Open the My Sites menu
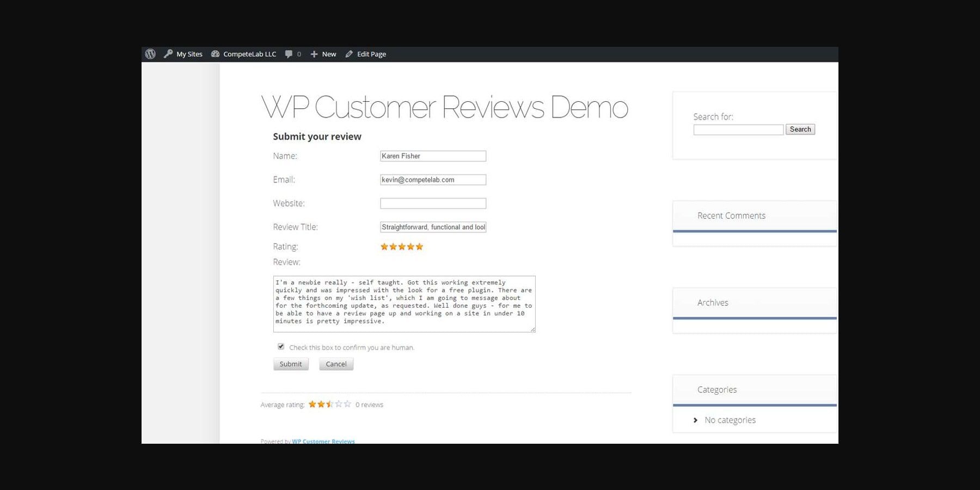The width and height of the screenshot is (980, 490). pos(188,53)
